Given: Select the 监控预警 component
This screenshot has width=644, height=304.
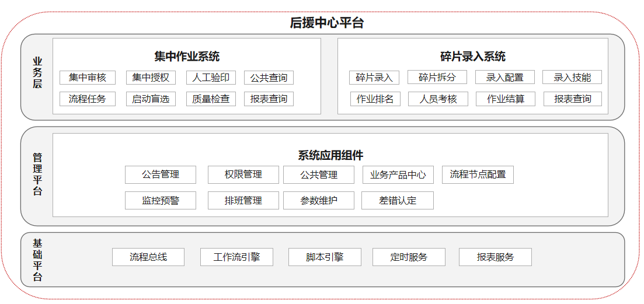Looking at the screenshot, I should 161,201.
